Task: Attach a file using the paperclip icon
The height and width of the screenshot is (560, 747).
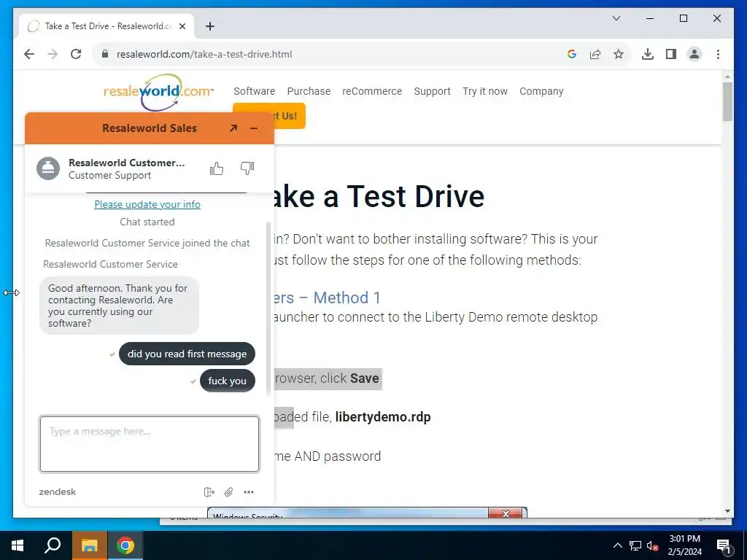Action: pyautogui.click(x=228, y=492)
